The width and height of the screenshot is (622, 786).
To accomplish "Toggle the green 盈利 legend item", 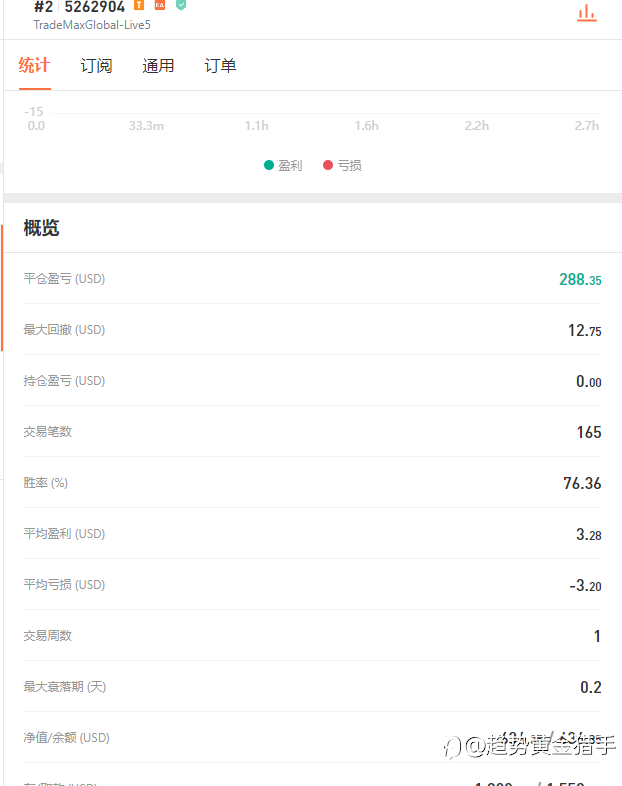I will click(x=283, y=165).
